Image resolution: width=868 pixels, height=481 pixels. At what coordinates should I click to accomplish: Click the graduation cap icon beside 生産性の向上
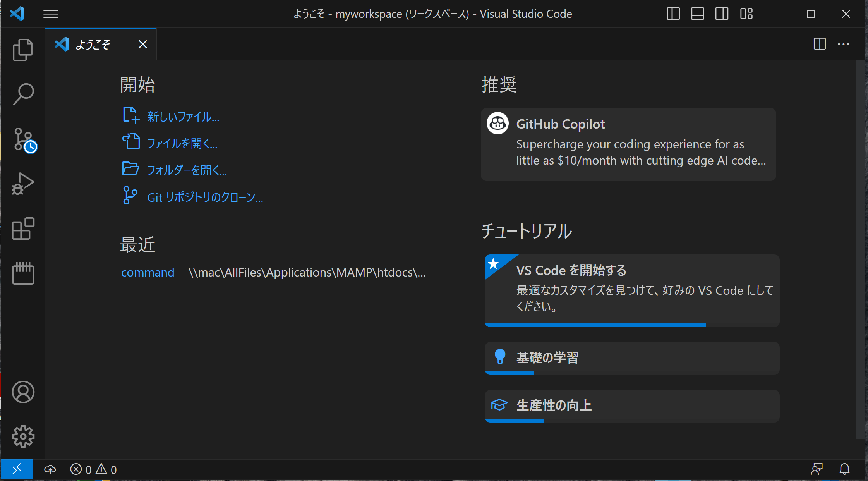click(x=499, y=405)
